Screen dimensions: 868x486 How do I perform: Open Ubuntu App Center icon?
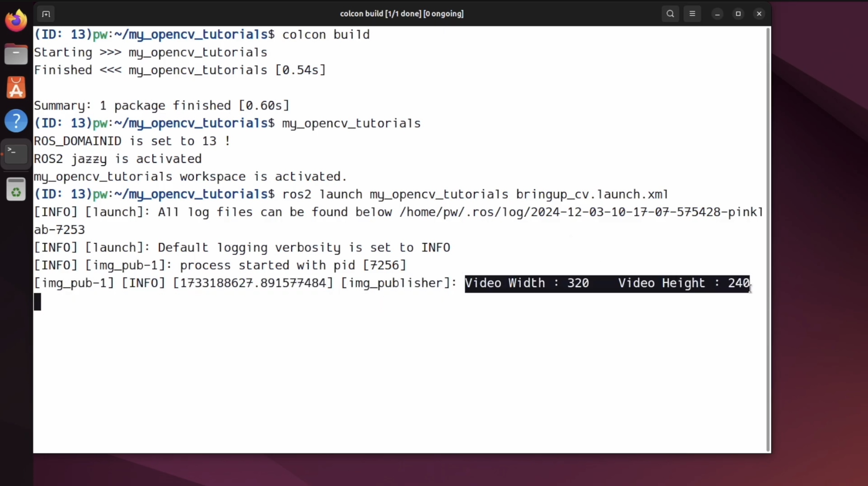pyautogui.click(x=16, y=88)
